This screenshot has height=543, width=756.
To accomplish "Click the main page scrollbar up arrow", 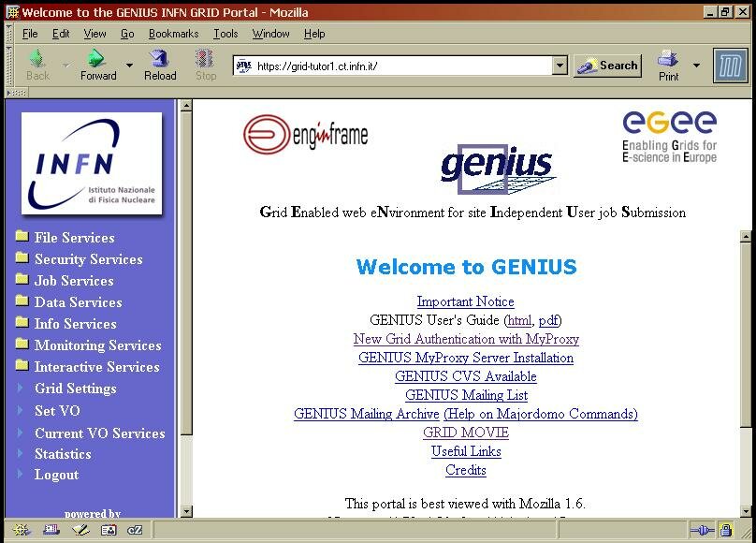I will (746, 236).
